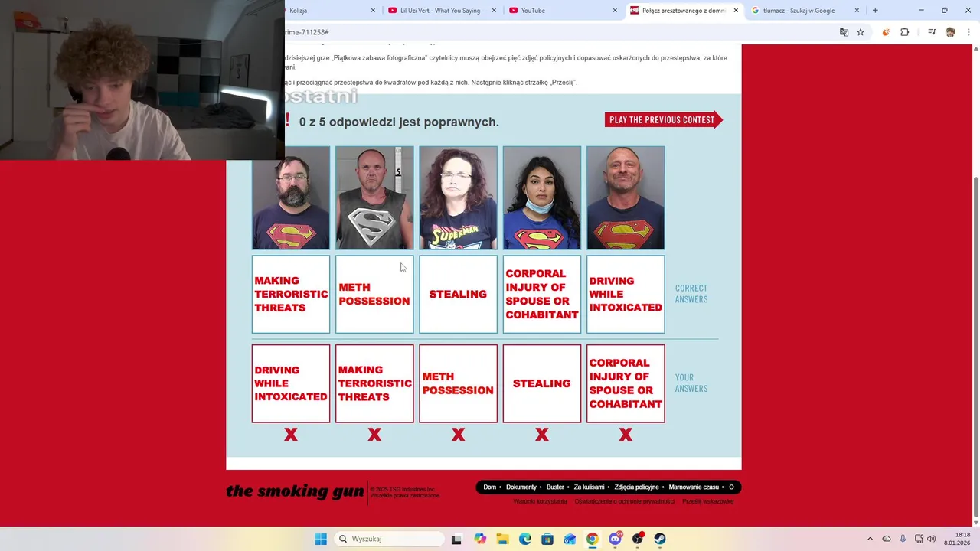Viewport: 980px width, 551px height.
Task: Open the 'Marnowanie czasu' footer link
Action: tap(694, 487)
